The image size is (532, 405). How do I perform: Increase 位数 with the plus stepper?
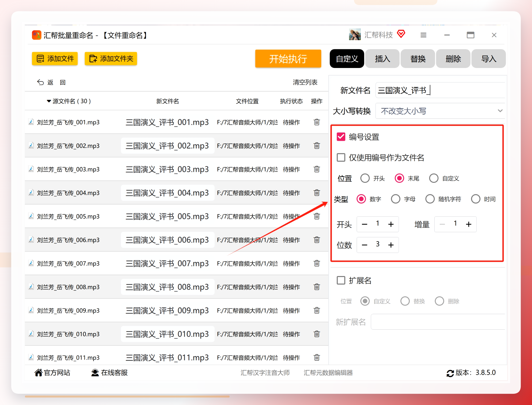[x=391, y=245]
